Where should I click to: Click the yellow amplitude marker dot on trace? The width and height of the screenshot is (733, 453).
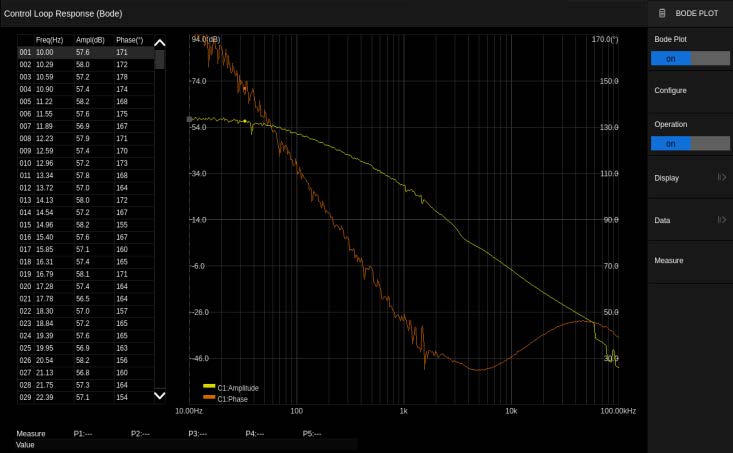(x=245, y=121)
